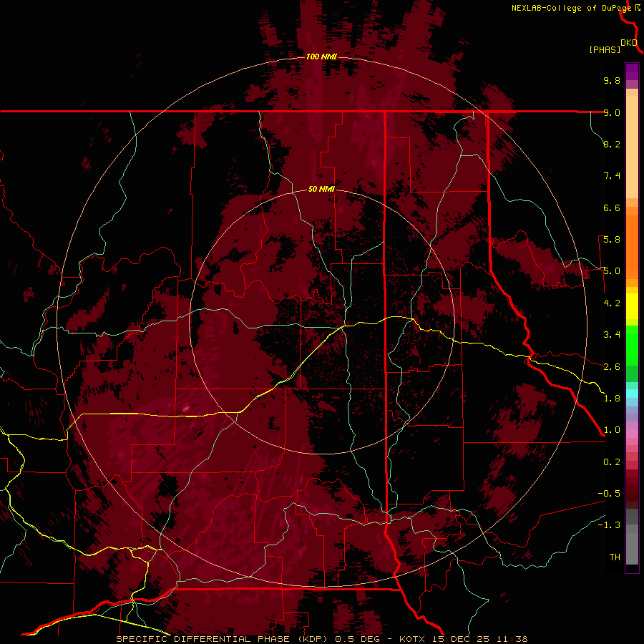The image size is (644, 644).
Task: Select the 5.8 scale value
Action: tap(612, 240)
